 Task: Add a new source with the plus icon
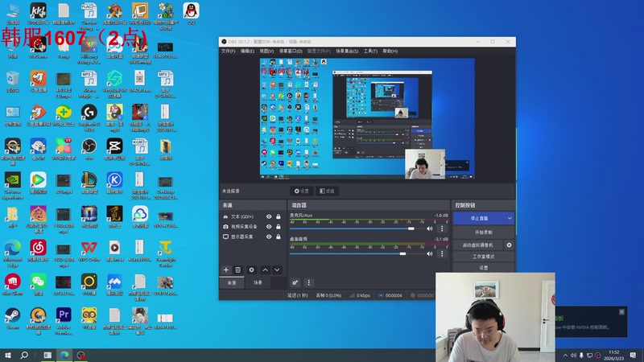point(226,269)
